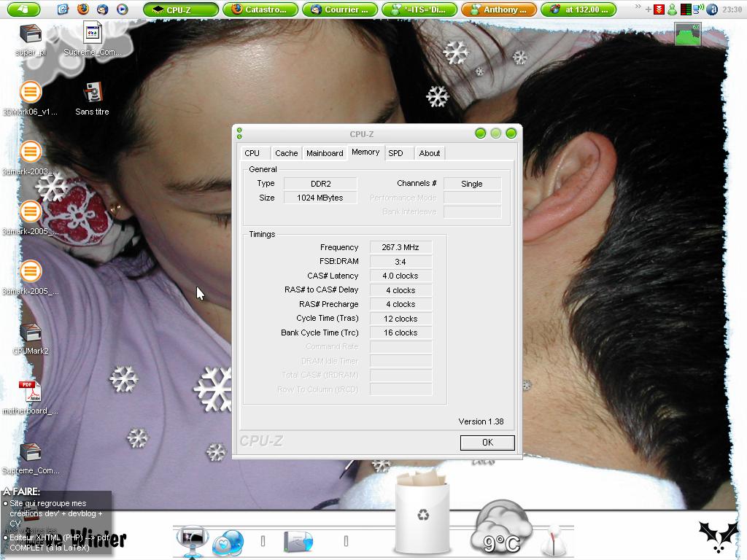Click the RAS# to CAS# Delay value

[x=400, y=290]
